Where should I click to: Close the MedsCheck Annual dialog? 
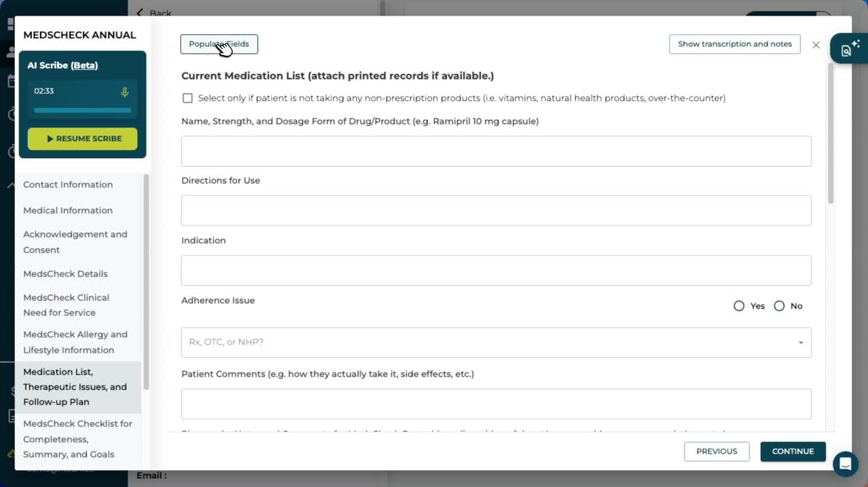pyautogui.click(x=816, y=45)
